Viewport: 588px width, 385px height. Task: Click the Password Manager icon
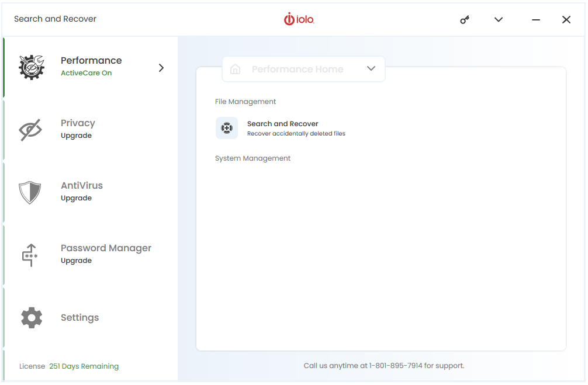[30, 255]
